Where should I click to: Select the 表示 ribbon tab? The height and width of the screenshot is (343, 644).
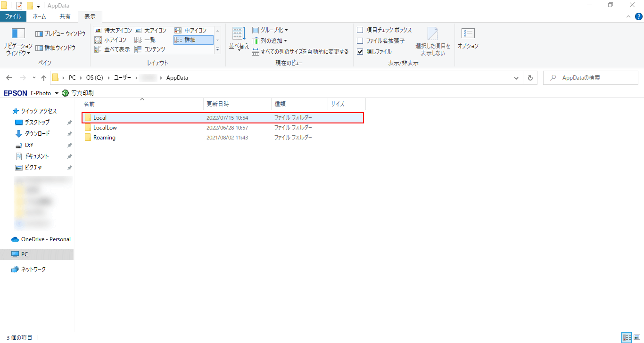click(90, 16)
